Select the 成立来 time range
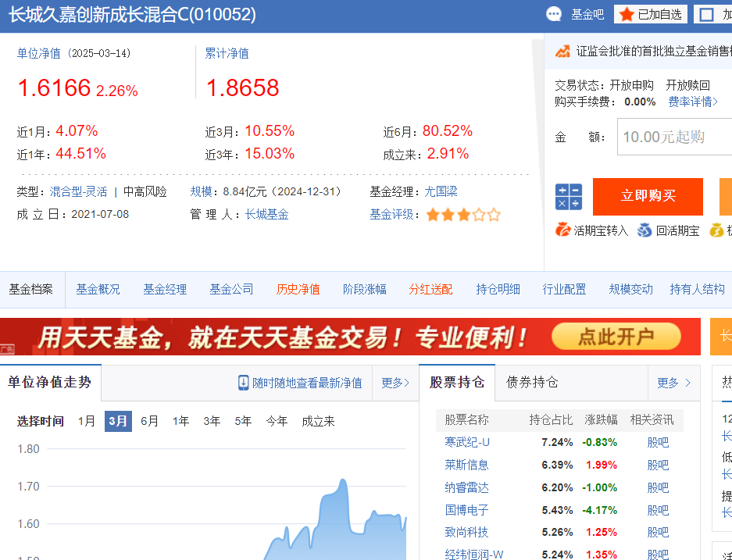 (318, 422)
